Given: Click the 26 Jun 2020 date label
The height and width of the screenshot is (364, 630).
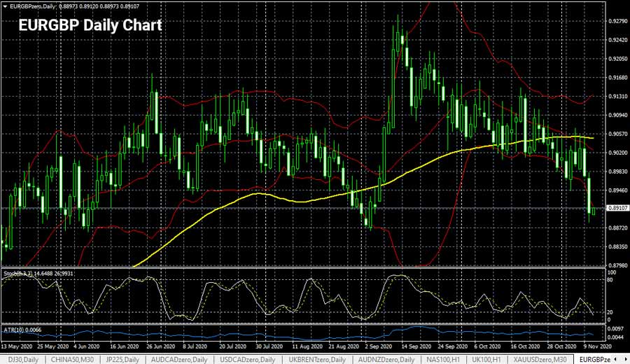Looking at the screenshot, I should (x=161, y=346).
